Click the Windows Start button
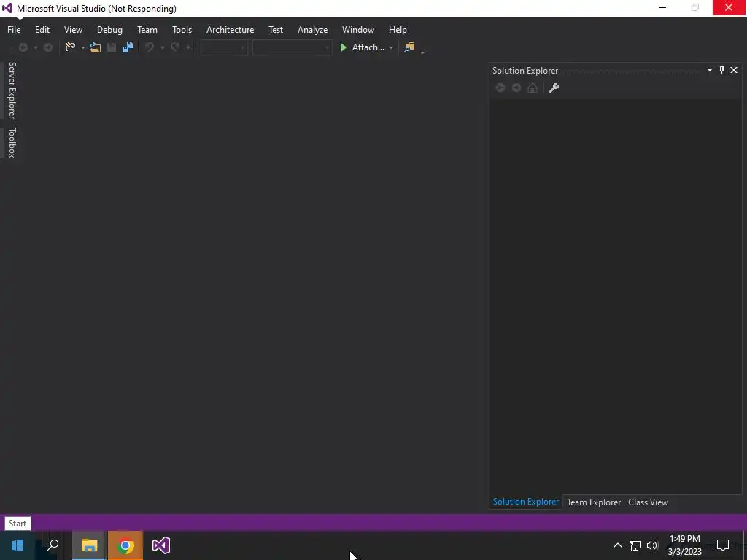Viewport: 747px width, 560px height. pos(18,545)
